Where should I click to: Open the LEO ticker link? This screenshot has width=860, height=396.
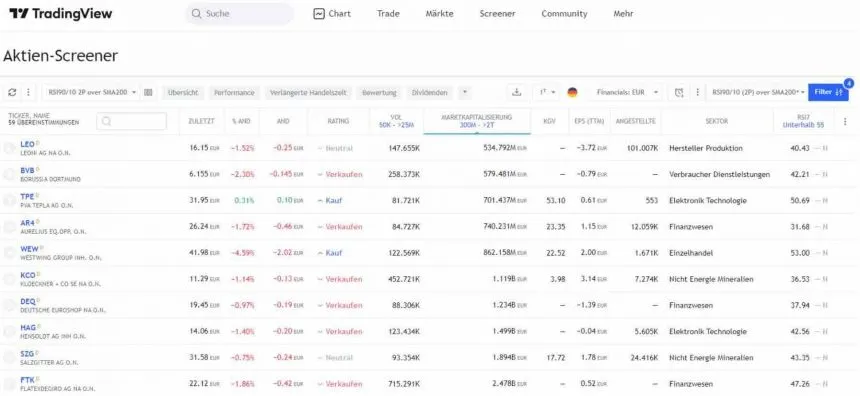pyautogui.click(x=27, y=144)
